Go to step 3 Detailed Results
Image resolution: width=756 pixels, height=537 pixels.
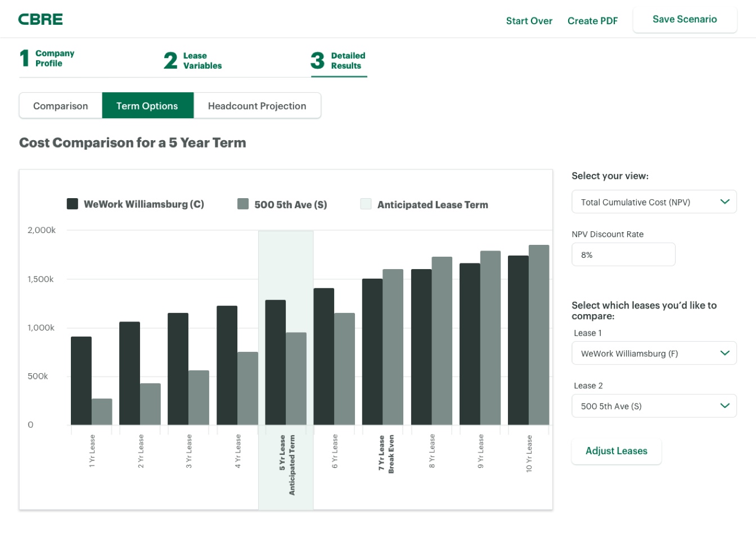point(338,60)
